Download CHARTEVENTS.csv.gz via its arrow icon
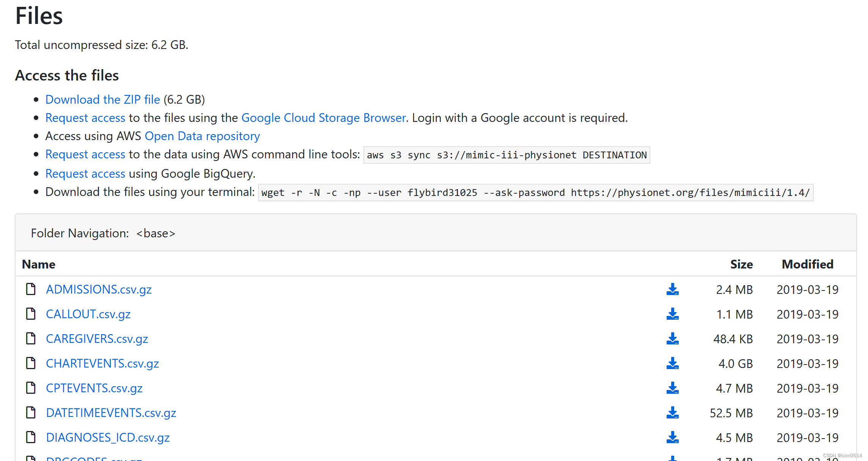 (672, 363)
